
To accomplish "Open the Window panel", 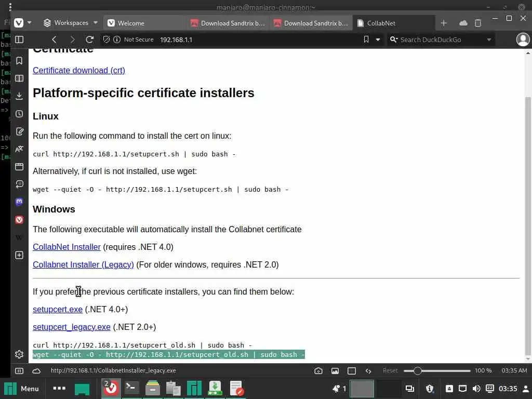I will tap(19, 167).
